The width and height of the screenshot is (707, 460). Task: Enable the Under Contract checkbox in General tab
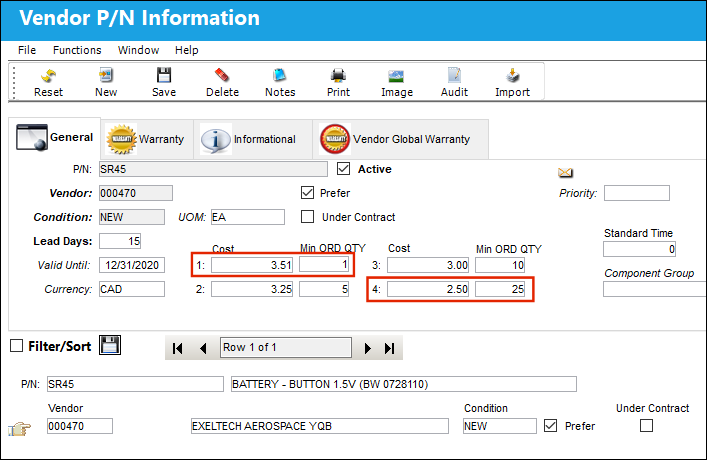point(308,216)
